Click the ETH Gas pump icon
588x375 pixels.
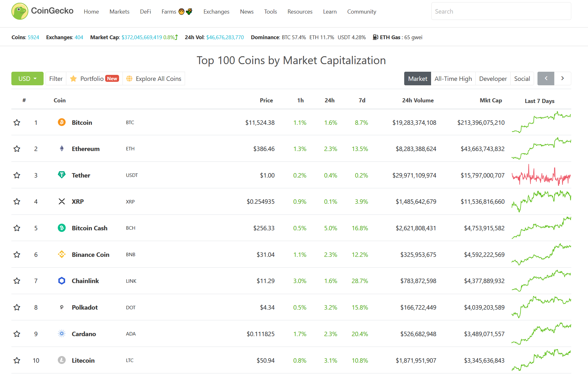tap(375, 37)
